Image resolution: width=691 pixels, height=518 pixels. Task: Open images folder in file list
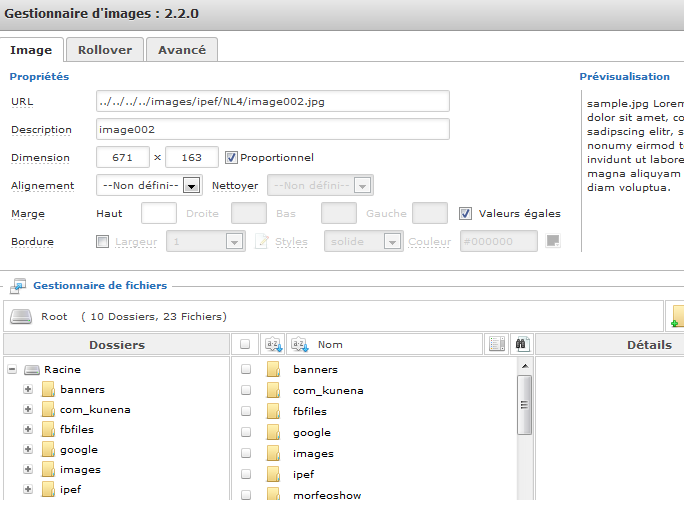[313, 453]
